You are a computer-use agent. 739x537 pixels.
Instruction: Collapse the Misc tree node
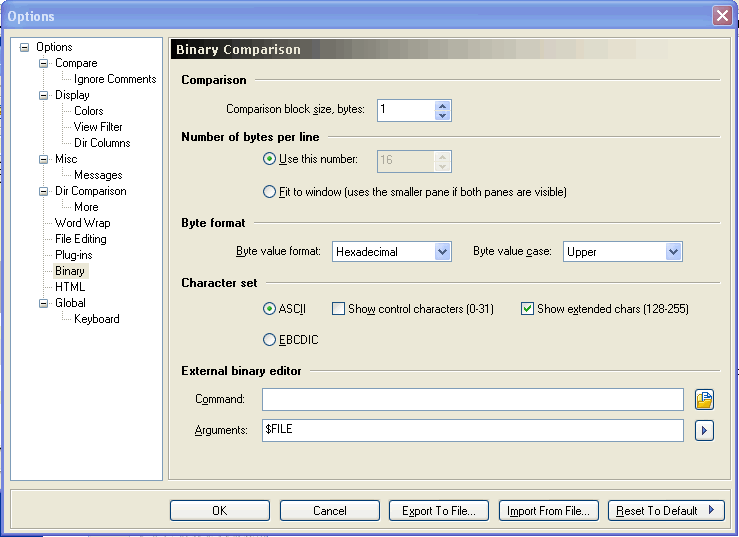click(43, 159)
